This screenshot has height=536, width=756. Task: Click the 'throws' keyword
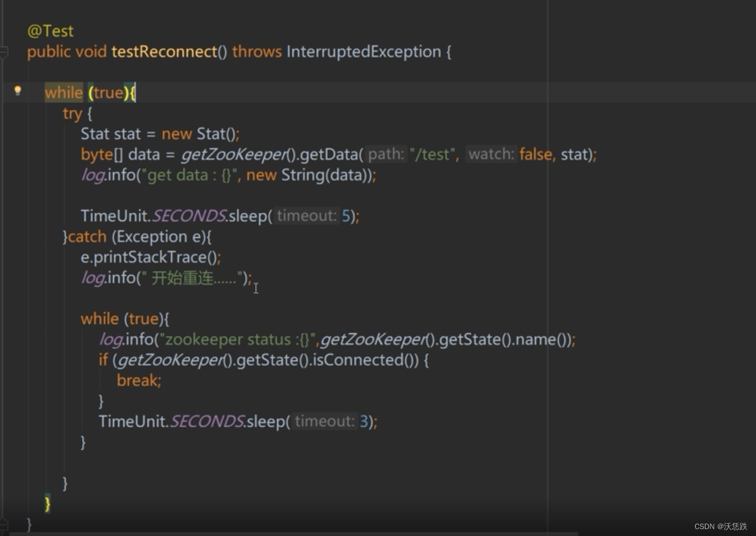click(257, 52)
